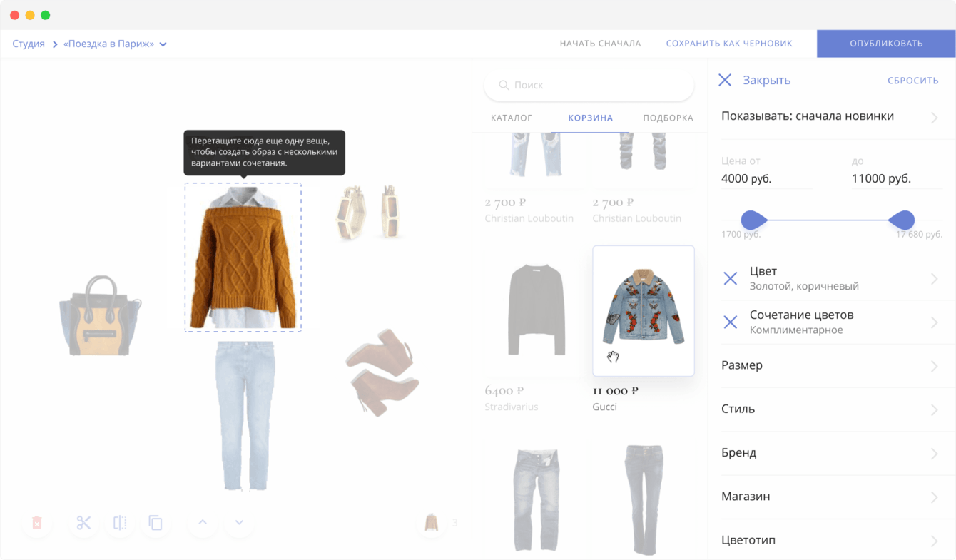Image resolution: width=956 pixels, height=560 pixels.
Task: Open the Показывать: сначала новинки sort option
Action: pyautogui.click(x=831, y=117)
